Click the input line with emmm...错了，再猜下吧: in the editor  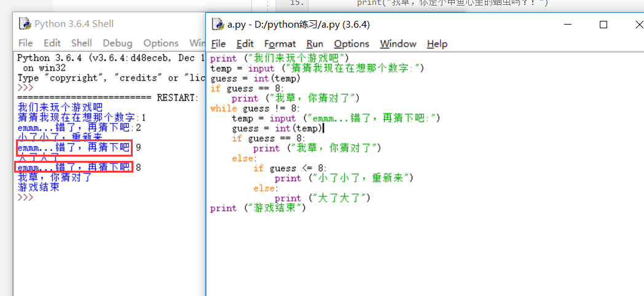coord(336,119)
